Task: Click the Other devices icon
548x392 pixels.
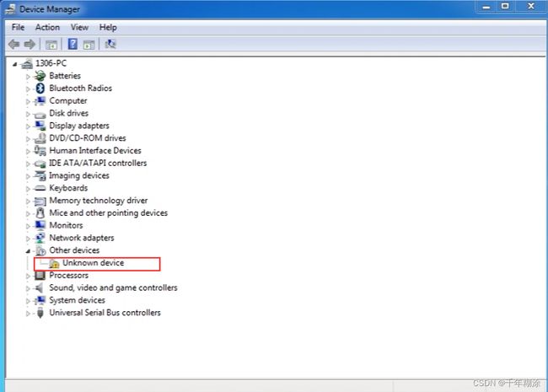Action: click(x=41, y=250)
